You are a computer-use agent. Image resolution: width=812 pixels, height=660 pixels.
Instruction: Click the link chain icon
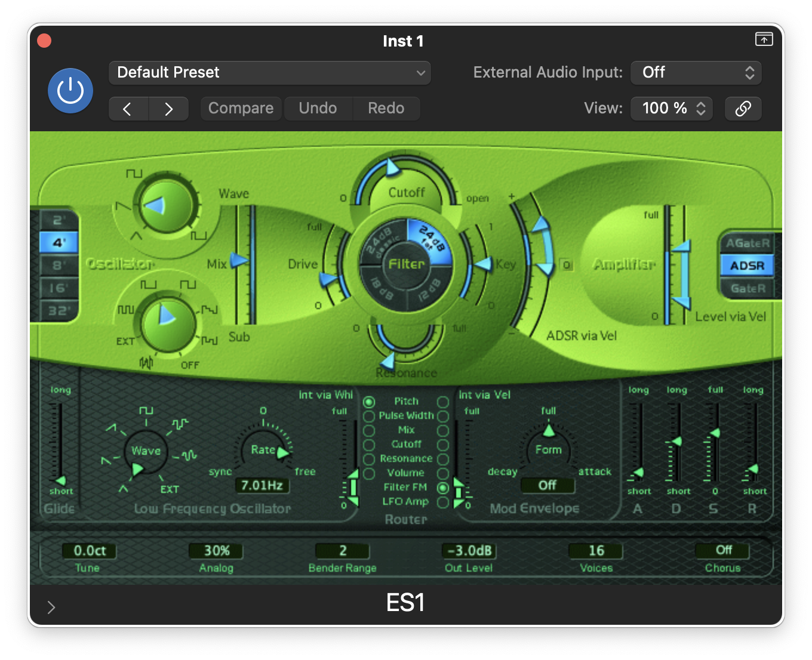click(743, 109)
